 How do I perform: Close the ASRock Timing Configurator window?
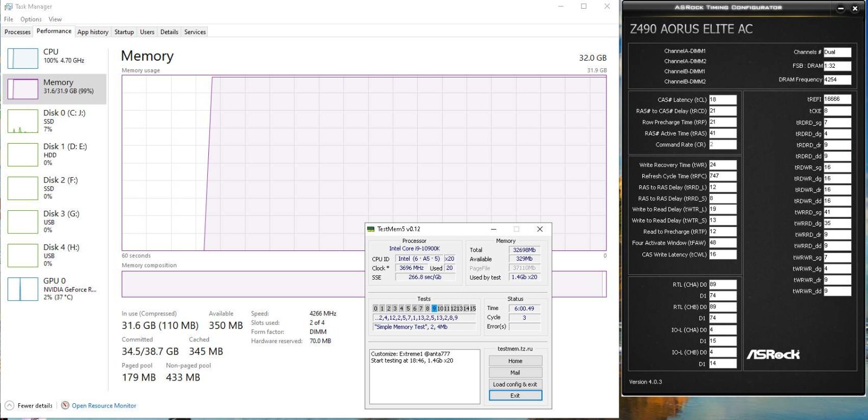point(855,9)
